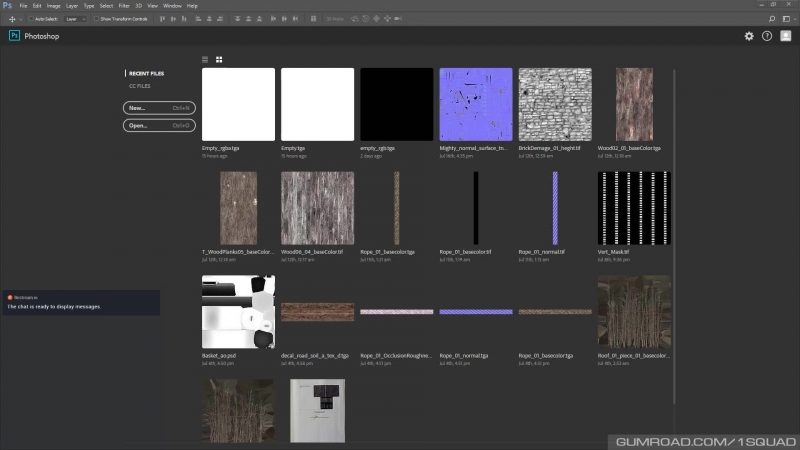Screen dimensions: 800x450
Task: Select the 3D slide mode icon
Action: (387, 19)
